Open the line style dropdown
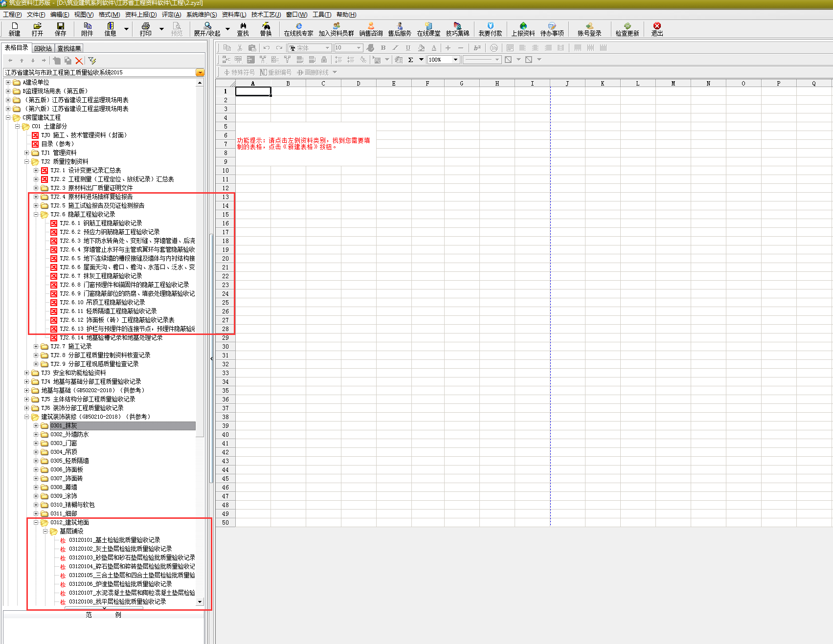Image resolution: width=833 pixels, height=644 pixels. point(497,60)
